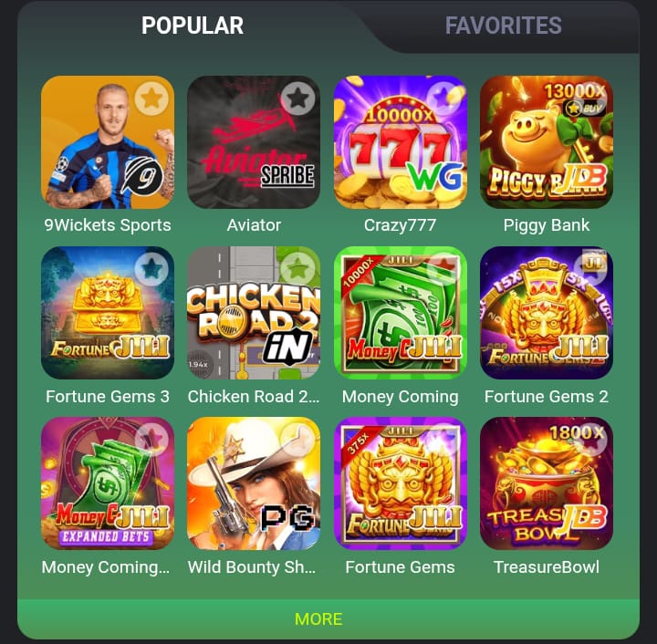
Task: Select the POPULAR tab
Action: click(193, 26)
